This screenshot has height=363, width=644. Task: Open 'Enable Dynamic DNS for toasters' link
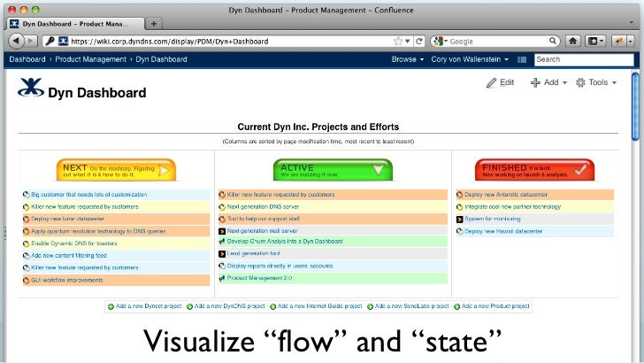[74, 243]
